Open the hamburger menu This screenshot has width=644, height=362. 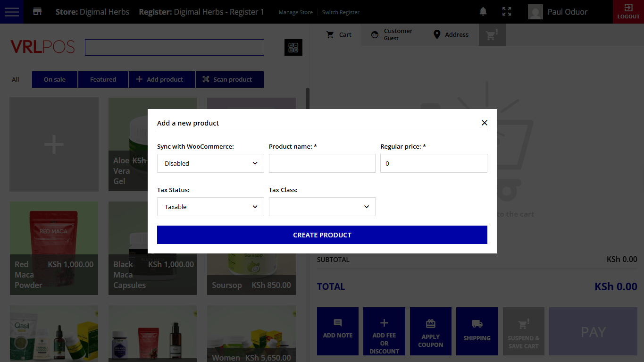(x=11, y=12)
